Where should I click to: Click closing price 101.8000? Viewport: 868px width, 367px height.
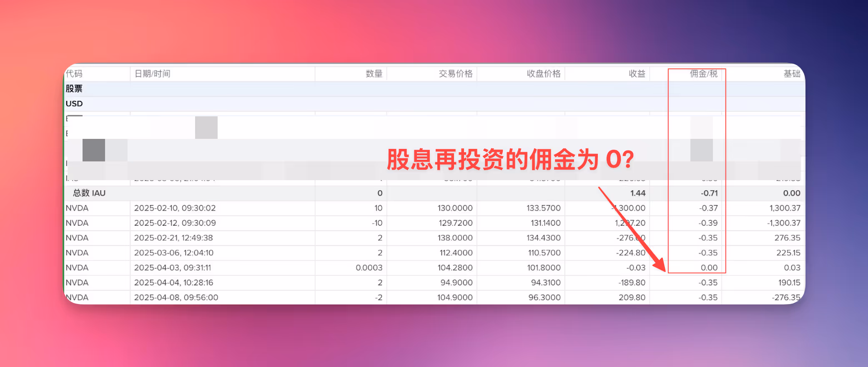pos(544,268)
